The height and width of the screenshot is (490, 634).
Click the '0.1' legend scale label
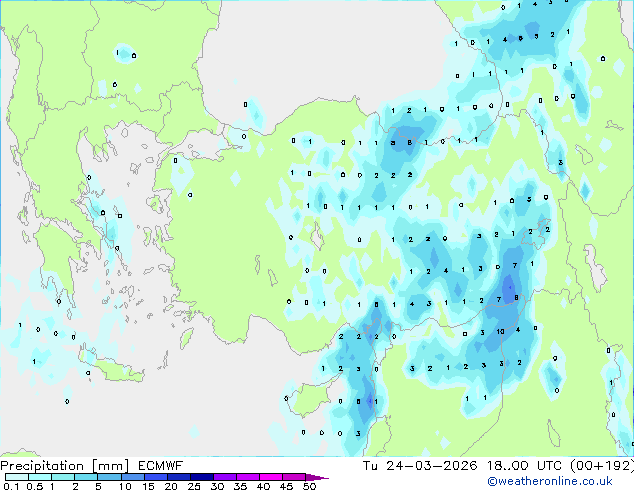coord(11,486)
